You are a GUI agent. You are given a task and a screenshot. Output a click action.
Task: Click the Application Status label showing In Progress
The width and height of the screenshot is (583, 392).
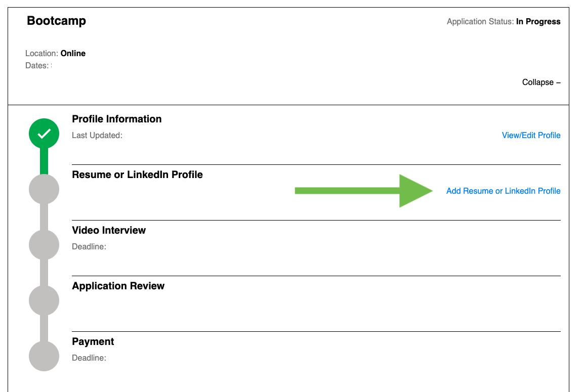[504, 21]
